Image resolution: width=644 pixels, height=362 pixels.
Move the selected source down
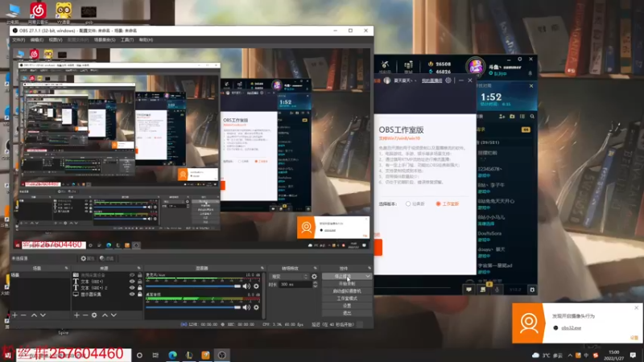pos(114,315)
